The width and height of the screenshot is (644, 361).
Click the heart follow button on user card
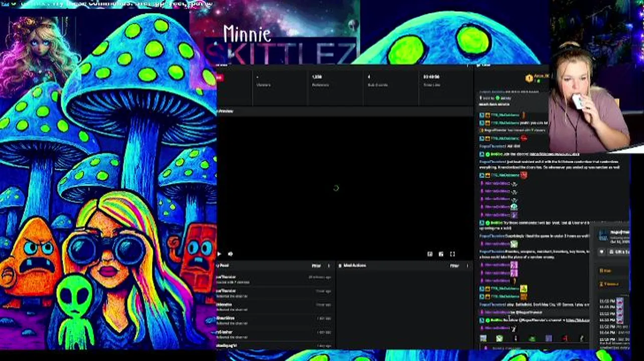tap(602, 252)
